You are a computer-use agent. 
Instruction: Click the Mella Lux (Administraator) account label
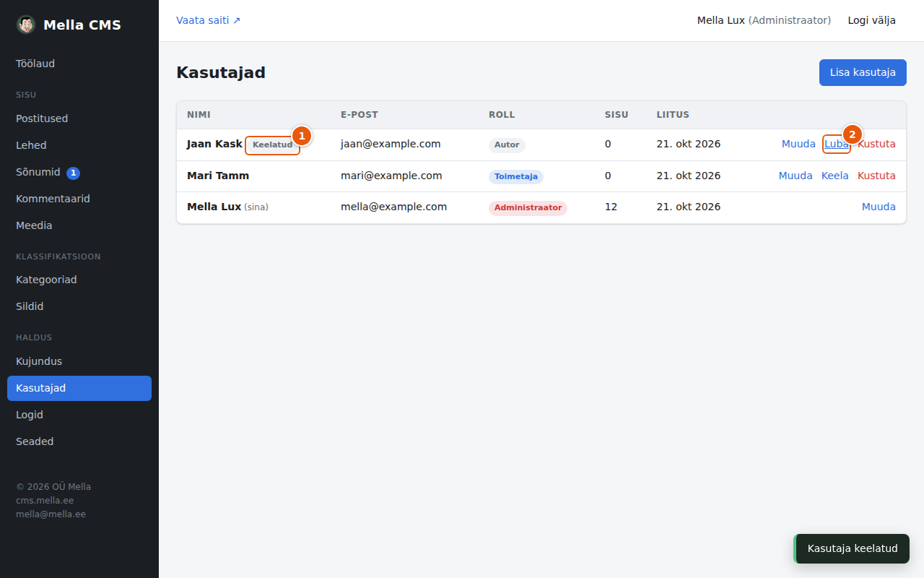[764, 20]
